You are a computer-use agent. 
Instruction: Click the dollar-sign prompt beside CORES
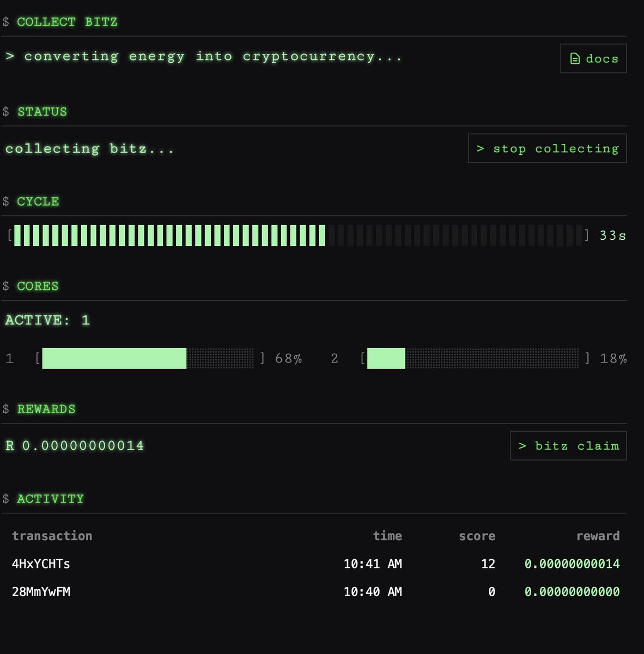[5, 286]
